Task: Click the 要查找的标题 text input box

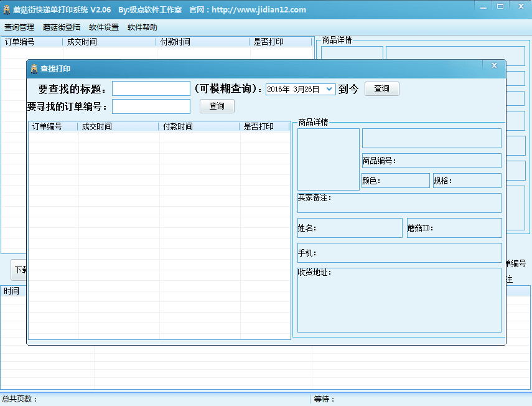Action: pos(151,88)
